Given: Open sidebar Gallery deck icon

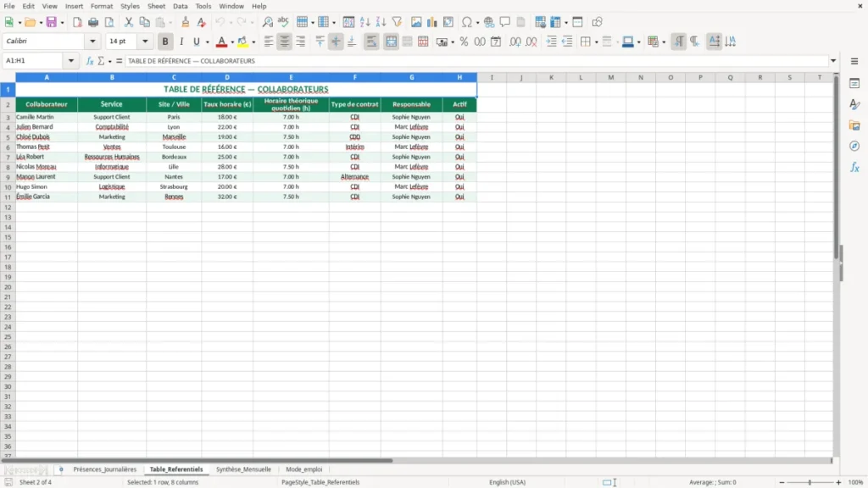Looking at the screenshot, I should click(854, 125).
